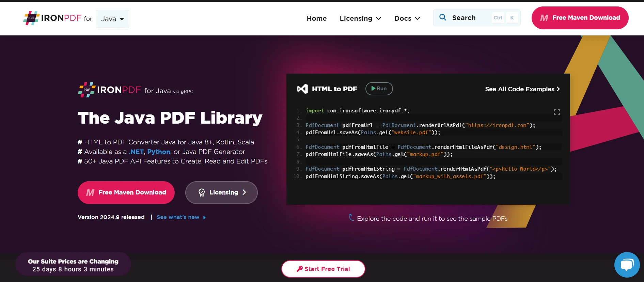Click the Start Free Trial button

tap(323, 269)
